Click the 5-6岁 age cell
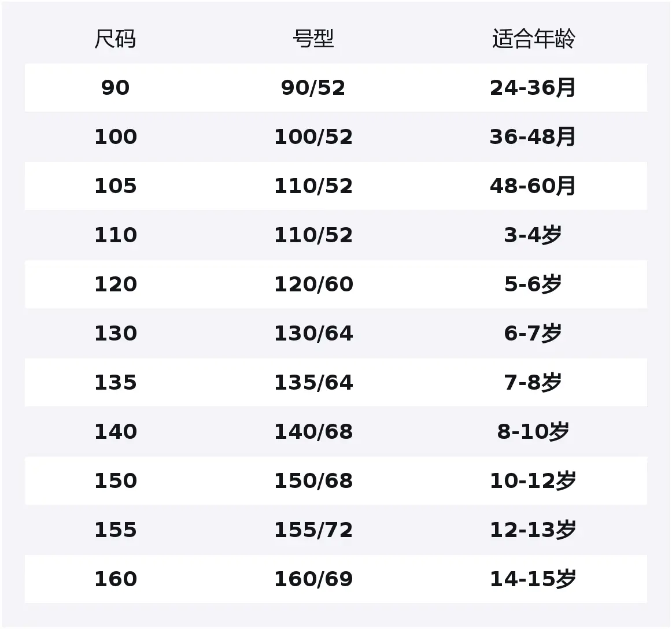Viewport: 672px width, 629px height. (x=533, y=284)
